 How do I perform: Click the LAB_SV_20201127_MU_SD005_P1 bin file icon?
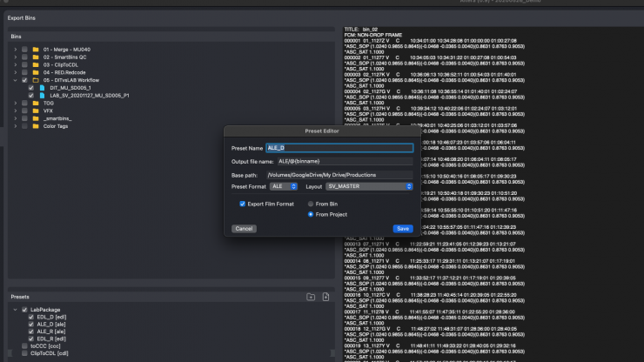click(x=42, y=95)
